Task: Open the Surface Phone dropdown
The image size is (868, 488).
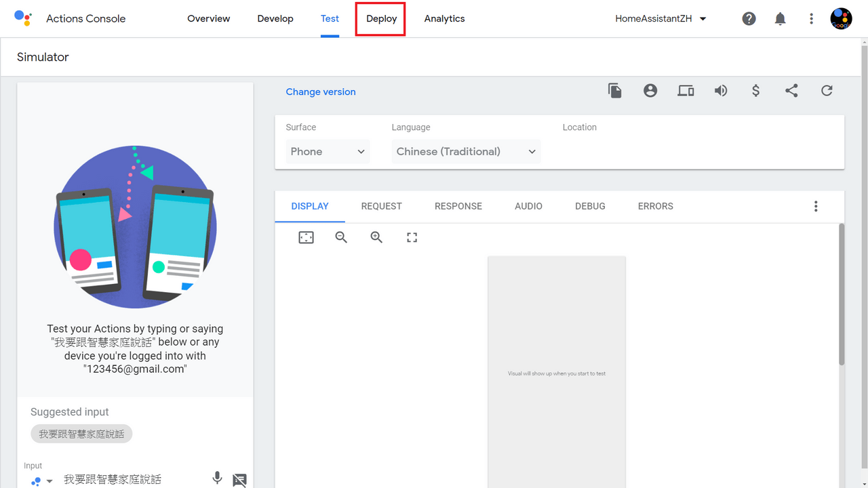Action: (328, 151)
